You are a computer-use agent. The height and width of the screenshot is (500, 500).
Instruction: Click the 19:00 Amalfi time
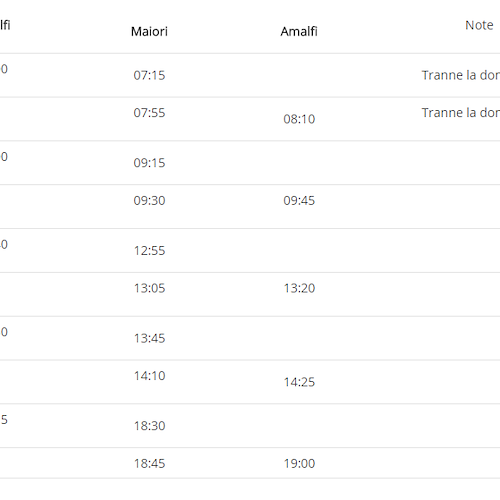299,463
